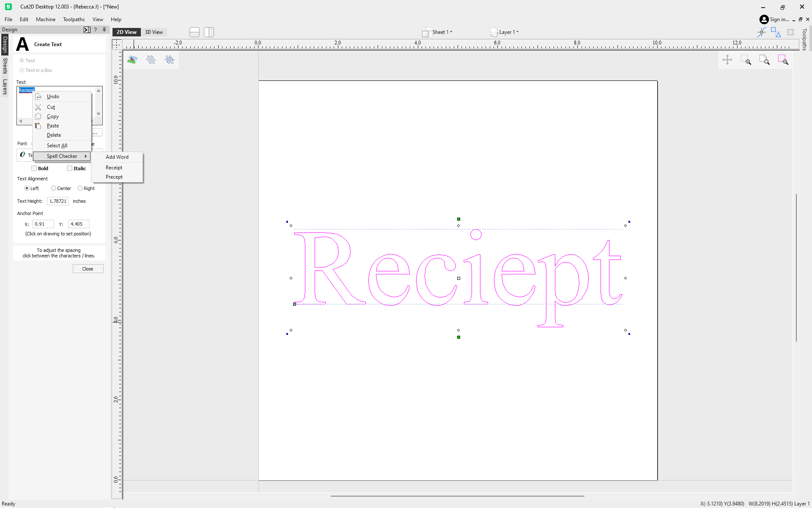
Task: Click the toolpath drawing toggle icon
Action: tap(151, 60)
